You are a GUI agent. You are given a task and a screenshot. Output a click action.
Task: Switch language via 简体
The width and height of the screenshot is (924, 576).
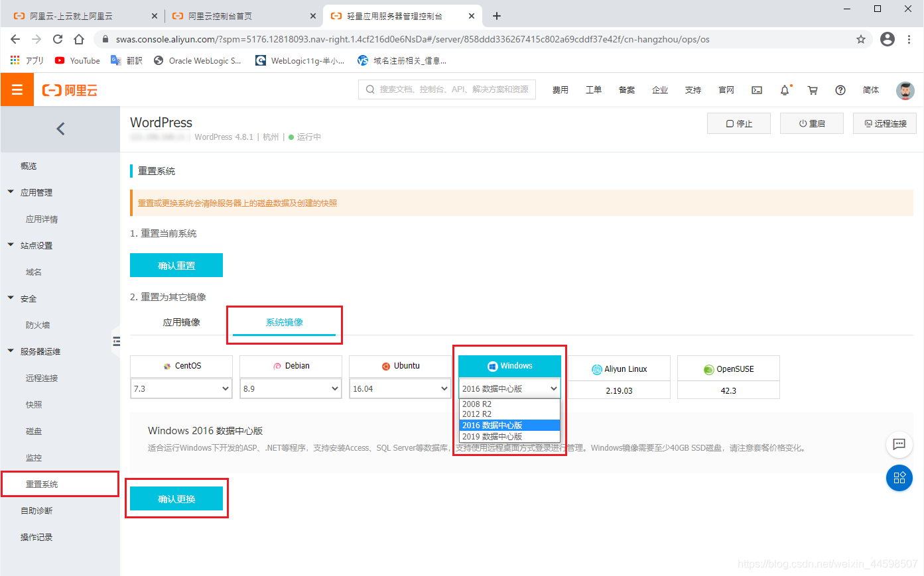click(x=871, y=90)
